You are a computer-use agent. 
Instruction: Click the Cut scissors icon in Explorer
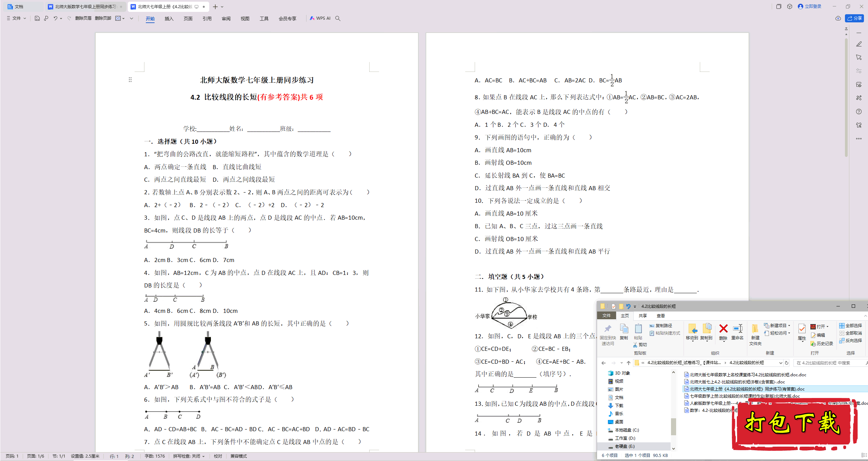[x=635, y=345]
